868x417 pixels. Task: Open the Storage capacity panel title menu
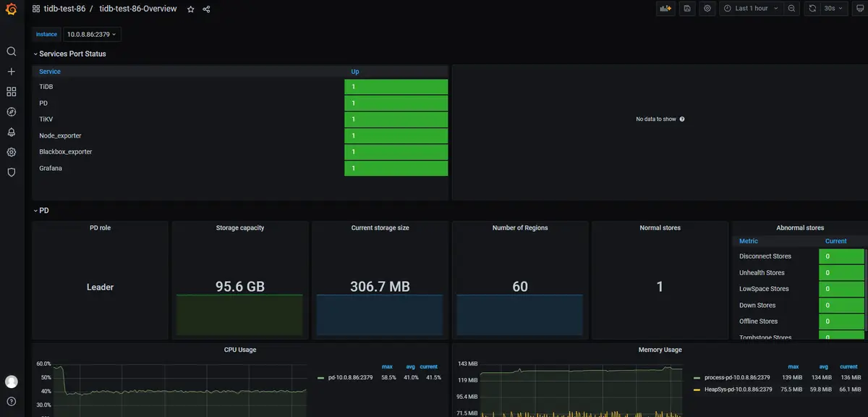click(x=240, y=227)
